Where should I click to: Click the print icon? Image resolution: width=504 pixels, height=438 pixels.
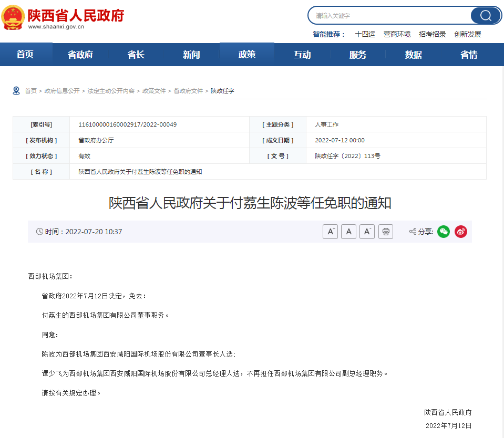click(x=385, y=231)
